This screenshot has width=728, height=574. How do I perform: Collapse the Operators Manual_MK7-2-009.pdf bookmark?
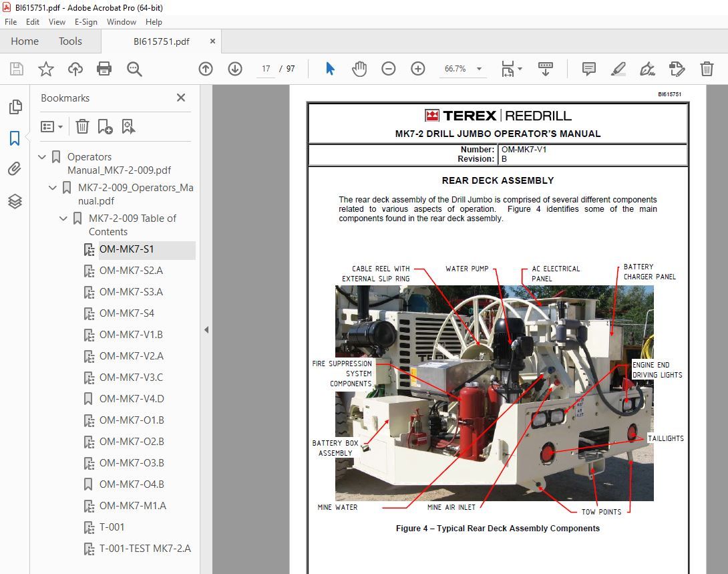click(41, 156)
